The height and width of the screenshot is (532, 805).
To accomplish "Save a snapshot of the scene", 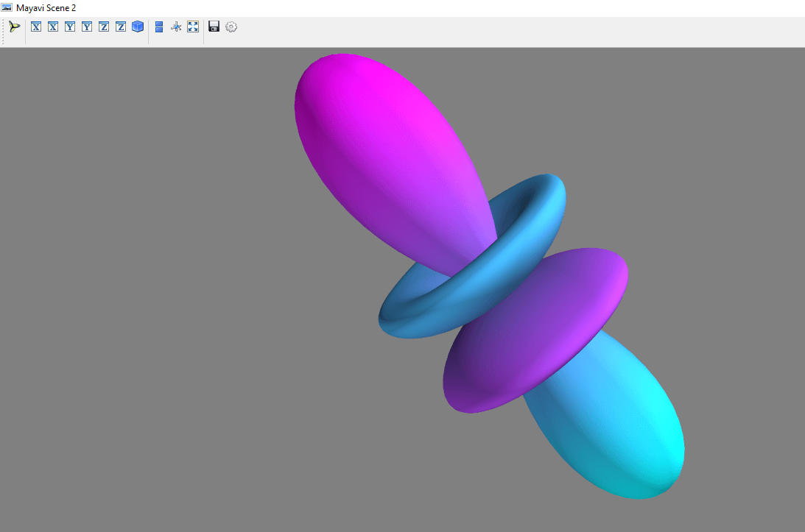I will tap(214, 26).
